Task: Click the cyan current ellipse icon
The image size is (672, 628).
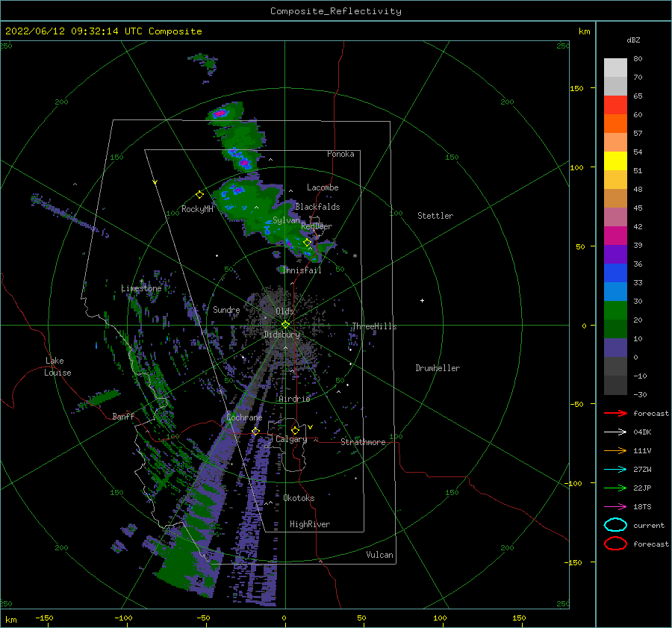Action: (615, 525)
